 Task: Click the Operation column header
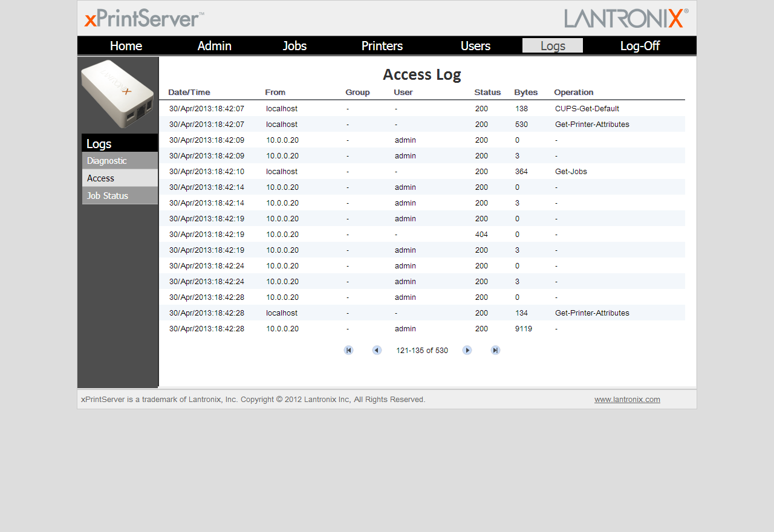[x=574, y=92]
